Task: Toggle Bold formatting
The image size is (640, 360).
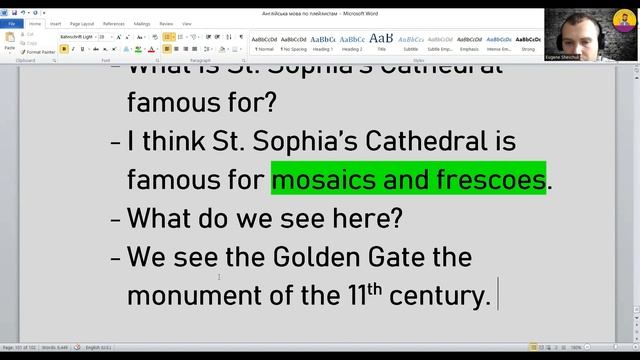Action: click(x=64, y=49)
